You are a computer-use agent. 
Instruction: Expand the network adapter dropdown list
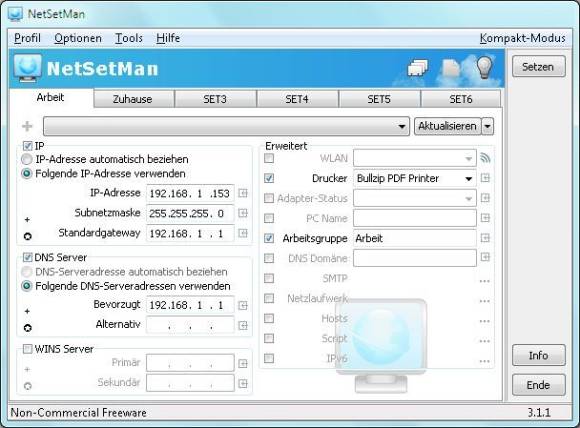pos(226,127)
